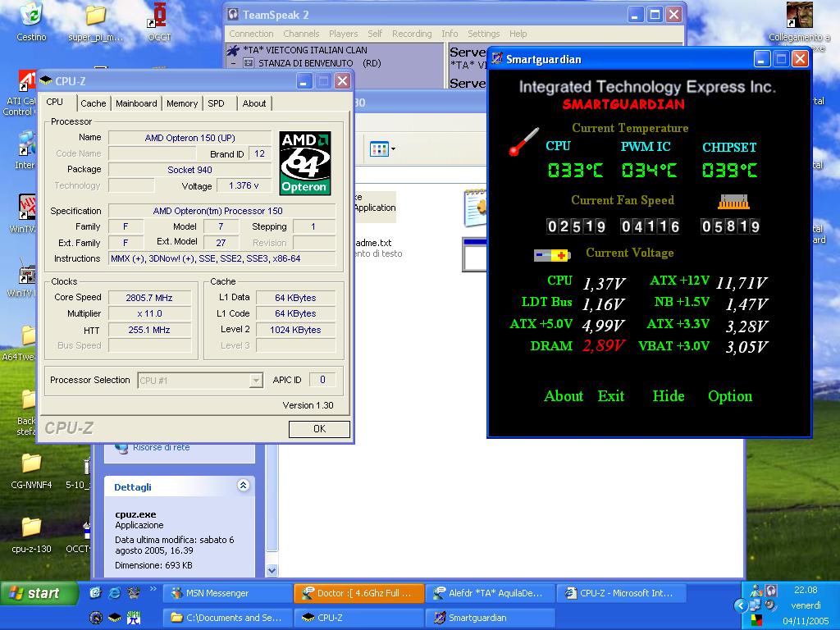
Task: Click the AMD 64 Opteron logo
Action: (305, 163)
